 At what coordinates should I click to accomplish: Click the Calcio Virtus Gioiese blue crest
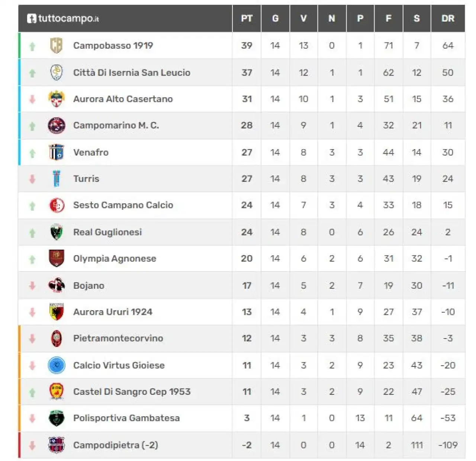pos(57,365)
